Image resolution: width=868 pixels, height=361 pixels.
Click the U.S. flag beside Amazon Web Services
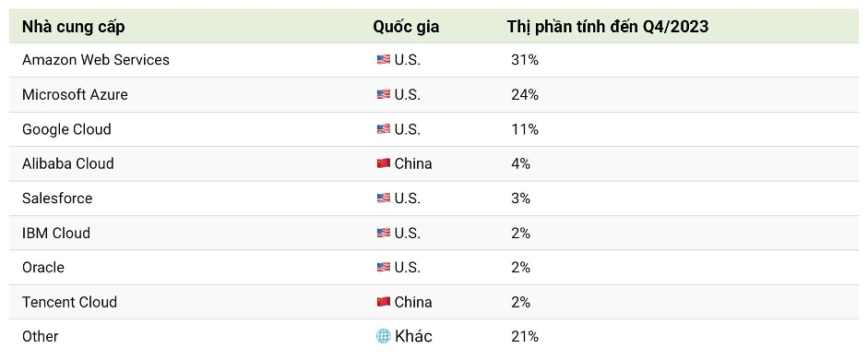pyautogui.click(x=383, y=60)
